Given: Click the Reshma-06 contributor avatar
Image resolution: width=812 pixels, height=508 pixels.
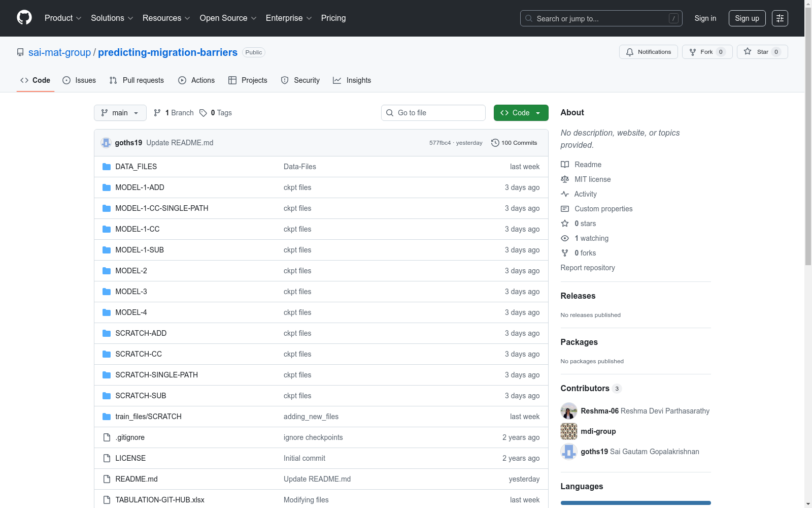Looking at the screenshot, I should (569, 411).
